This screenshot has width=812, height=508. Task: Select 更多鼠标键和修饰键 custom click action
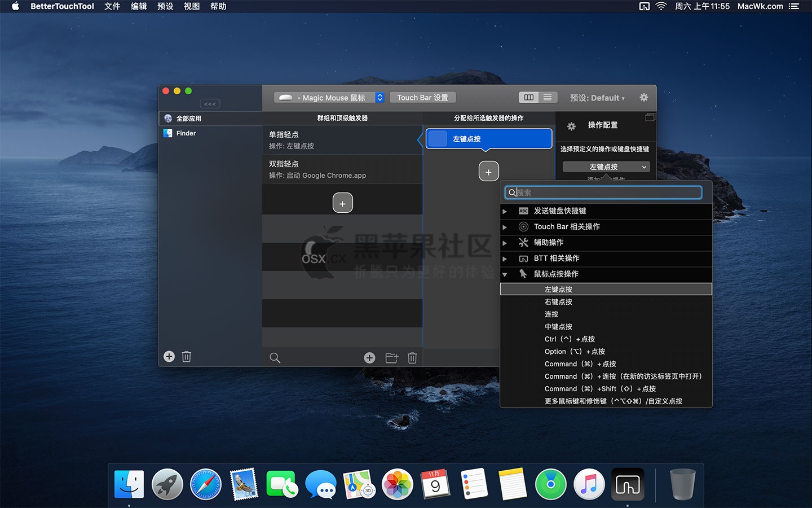point(606,401)
